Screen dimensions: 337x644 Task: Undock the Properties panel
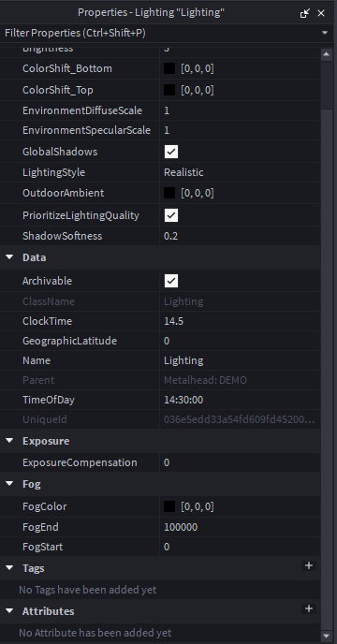(305, 13)
